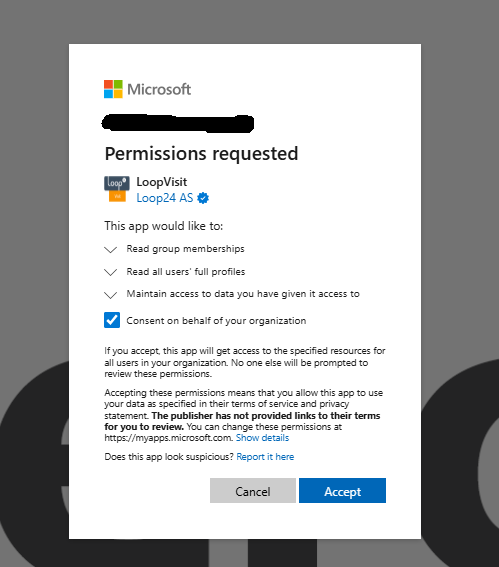Click the Show details link

[x=263, y=438]
